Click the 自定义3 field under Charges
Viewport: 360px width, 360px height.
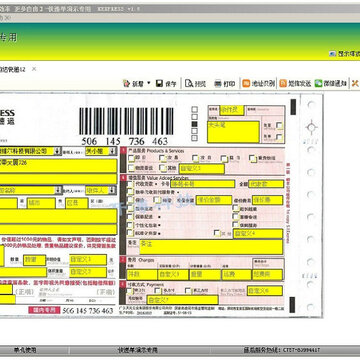(173, 275)
